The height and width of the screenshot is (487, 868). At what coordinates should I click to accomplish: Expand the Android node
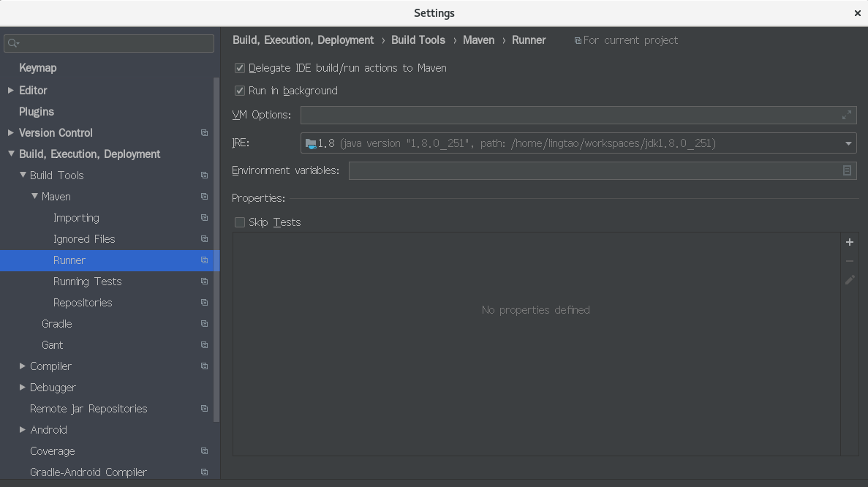pyautogui.click(x=22, y=430)
